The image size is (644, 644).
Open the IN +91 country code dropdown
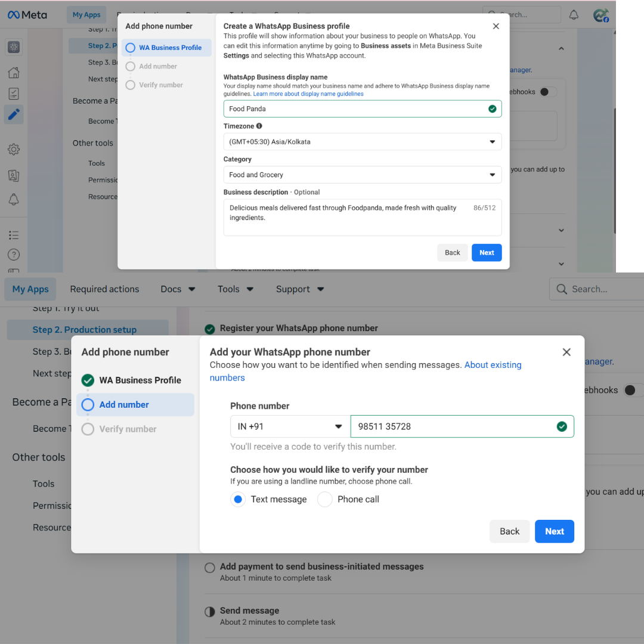coord(290,426)
